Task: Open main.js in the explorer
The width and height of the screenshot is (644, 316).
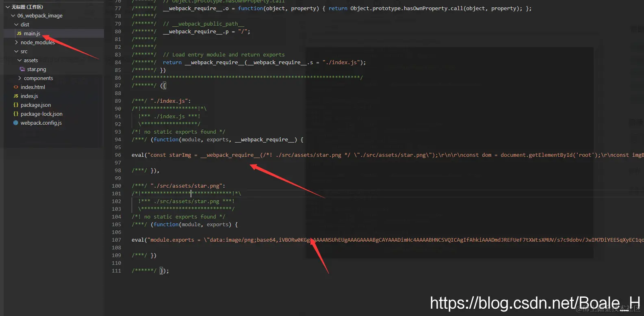Action: tap(32, 34)
